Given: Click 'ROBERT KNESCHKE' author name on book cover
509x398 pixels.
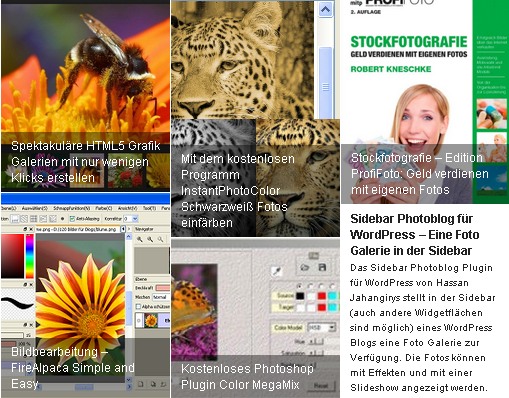Looking at the screenshot, I should [391, 69].
